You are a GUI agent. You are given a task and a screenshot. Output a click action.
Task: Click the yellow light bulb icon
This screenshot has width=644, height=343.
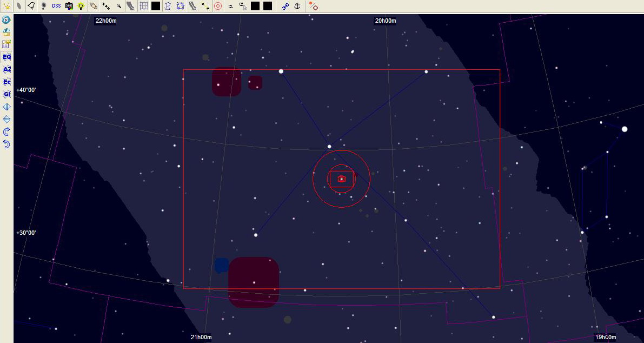click(81, 6)
